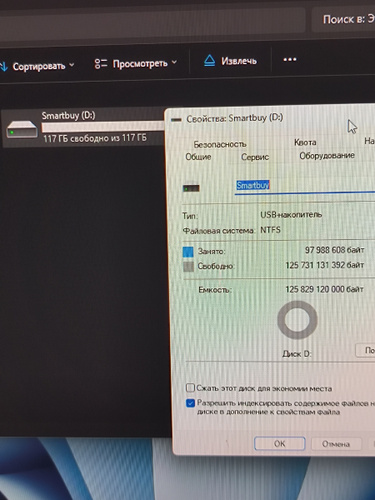The image size is (375, 500).
Task: Click the Smartbuy volume label field
Action: [305, 185]
